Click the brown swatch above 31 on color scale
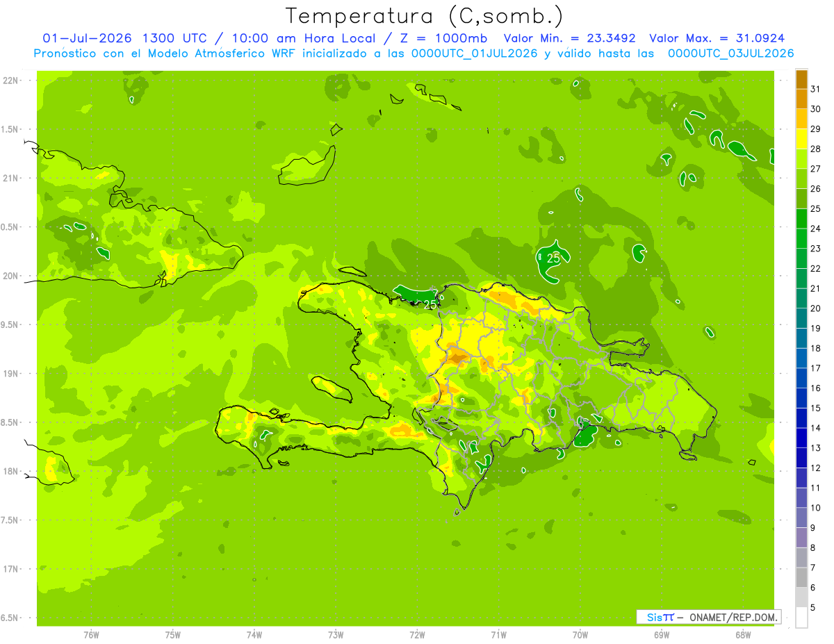 pyautogui.click(x=801, y=79)
